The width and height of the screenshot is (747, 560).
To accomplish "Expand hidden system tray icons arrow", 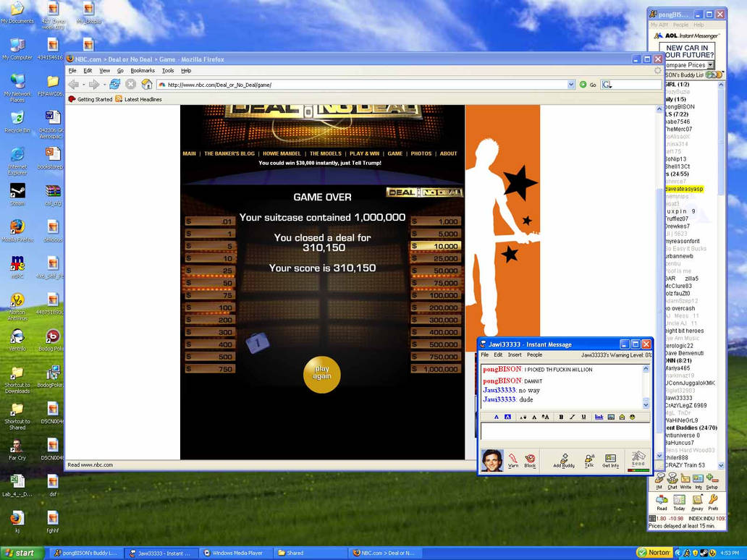I will [678, 553].
